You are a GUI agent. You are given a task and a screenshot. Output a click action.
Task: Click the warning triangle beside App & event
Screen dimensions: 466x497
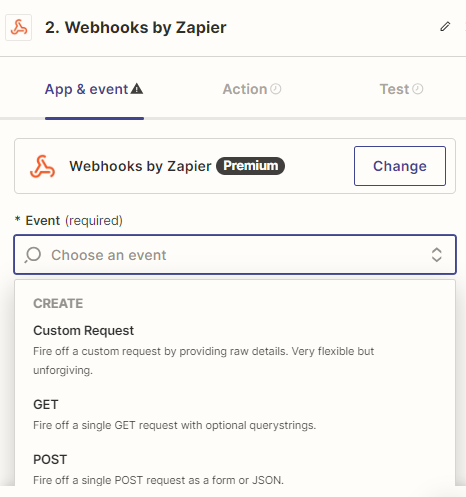137,89
